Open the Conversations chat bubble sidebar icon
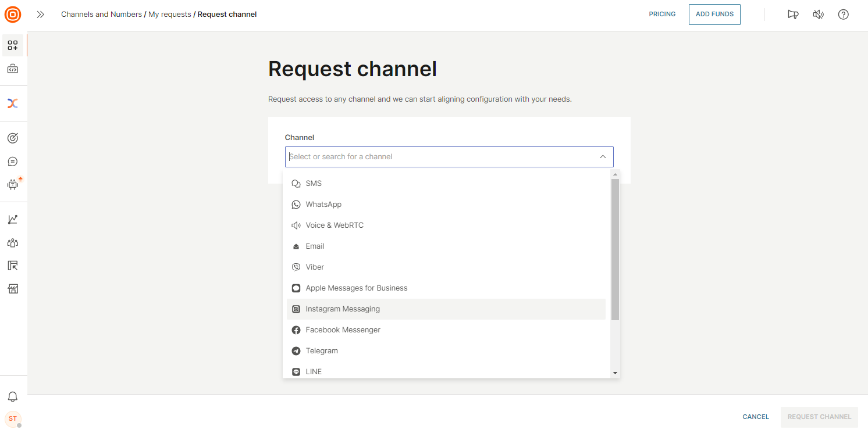The height and width of the screenshot is (437, 868). tap(13, 162)
